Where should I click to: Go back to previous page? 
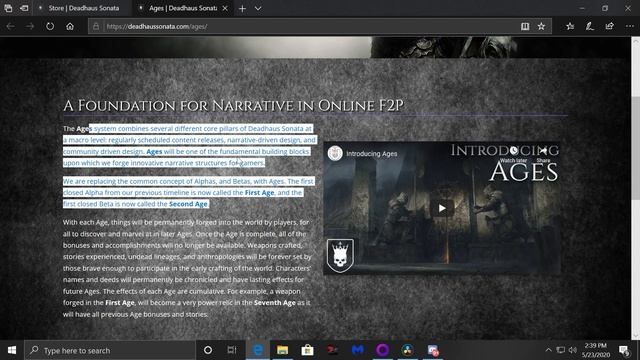click(x=11, y=27)
